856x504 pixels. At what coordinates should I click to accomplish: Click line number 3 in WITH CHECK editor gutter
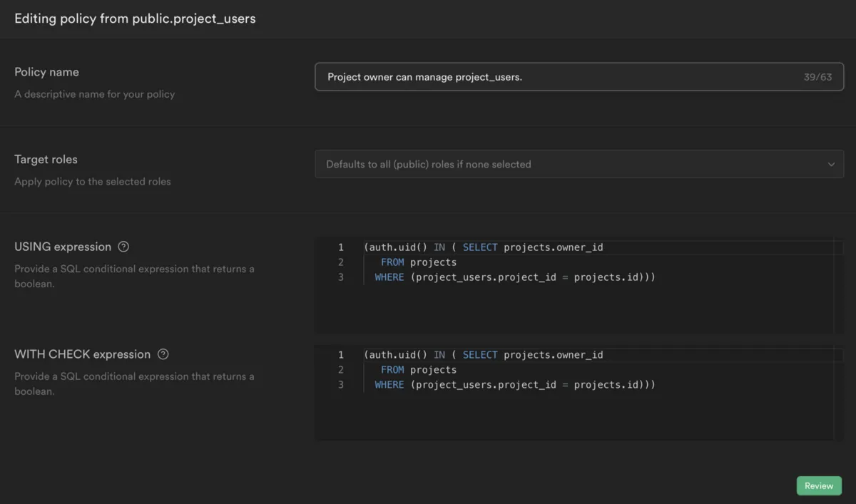tap(341, 385)
